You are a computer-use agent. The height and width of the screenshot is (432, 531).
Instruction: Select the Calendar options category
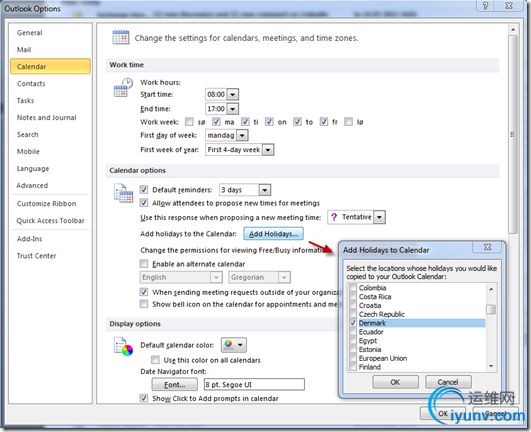[x=50, y=66]
